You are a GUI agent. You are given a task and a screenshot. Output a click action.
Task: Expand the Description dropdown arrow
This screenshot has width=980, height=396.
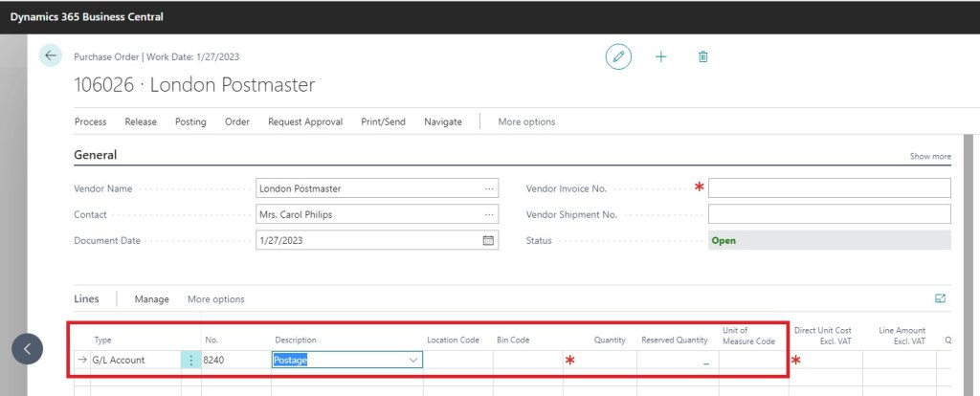click(x=413, y=361)
